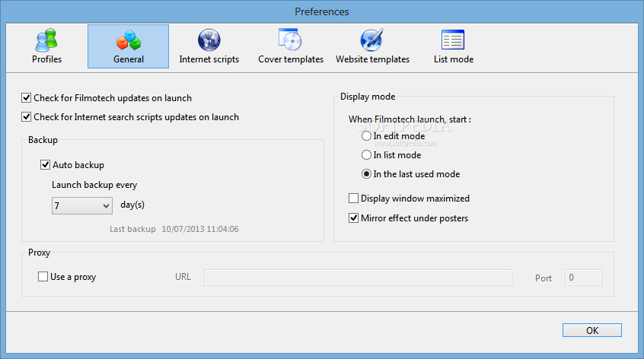644x359 pixels.
Task: Switch to the Website templates tab label
Action: click(372, 59)
